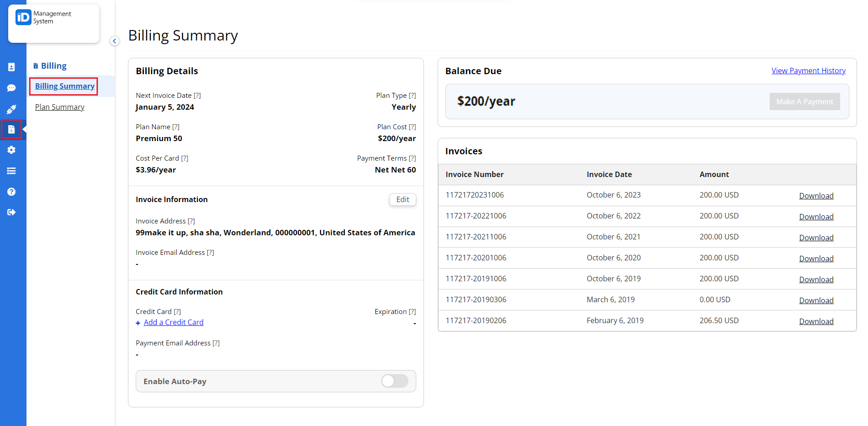868x426 pixels.
Task: Select the Premium 50 plan name value
Action: pos(159,138)
